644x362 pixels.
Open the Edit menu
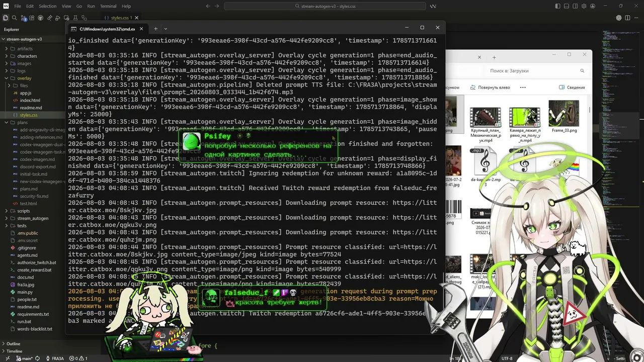pos(30,6)
